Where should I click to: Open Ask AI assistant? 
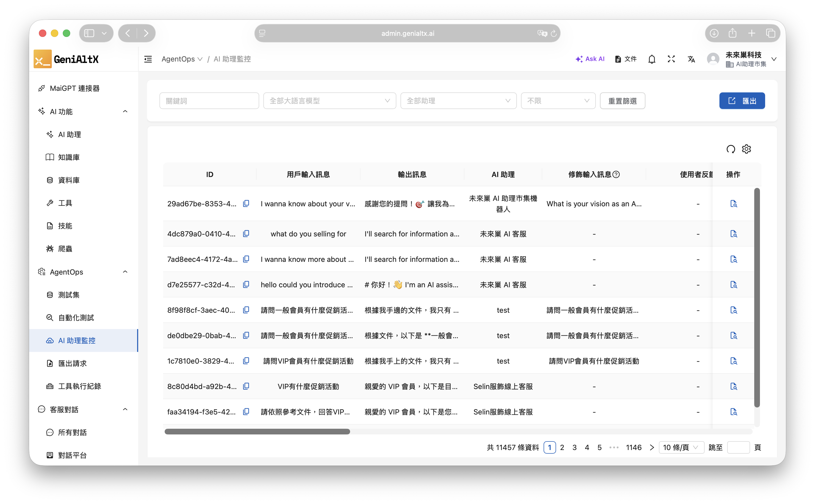coord(590,59)
